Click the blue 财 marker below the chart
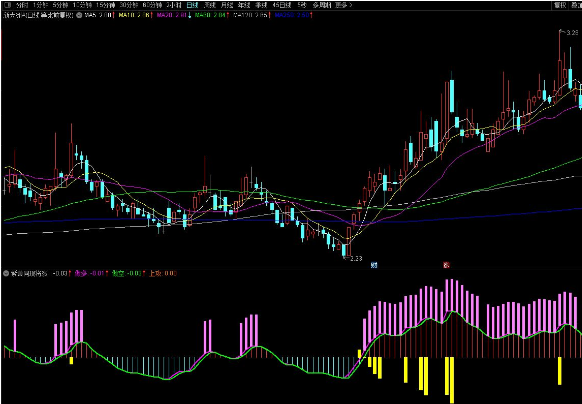Image resolution: width=582 pixels, height=404 pixels. [x=375, y=265]
